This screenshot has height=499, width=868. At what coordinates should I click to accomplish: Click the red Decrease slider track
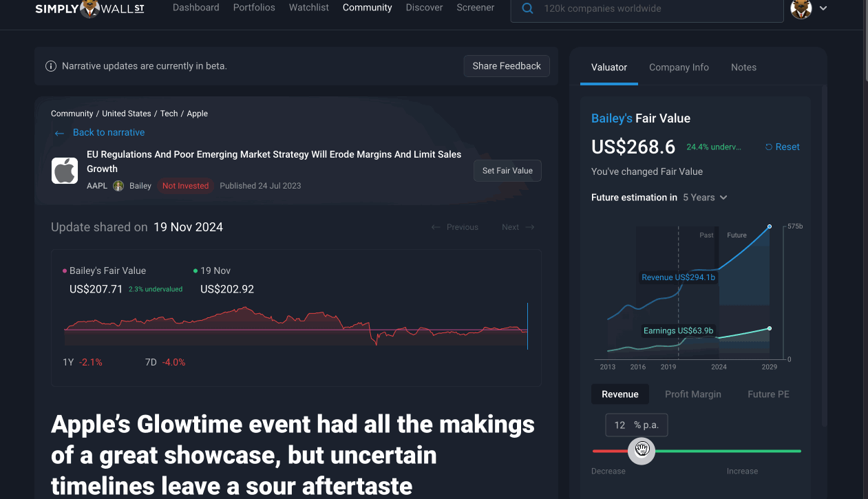click(x=611, y=452)
